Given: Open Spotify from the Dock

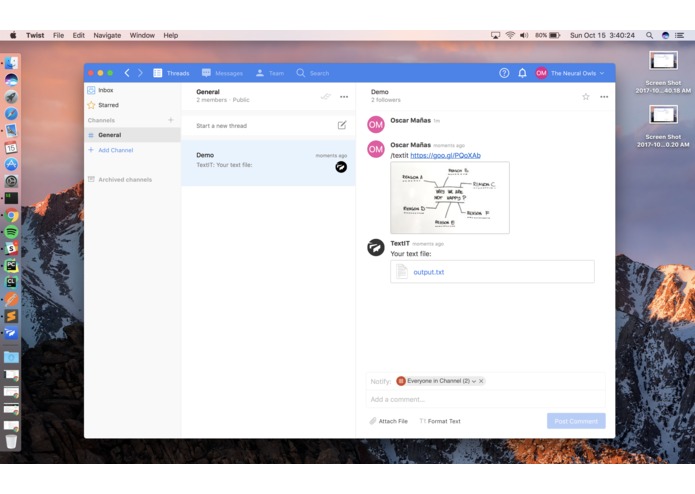Looking at the screenshot, I should pyautogui.click(x=12, y=232).
